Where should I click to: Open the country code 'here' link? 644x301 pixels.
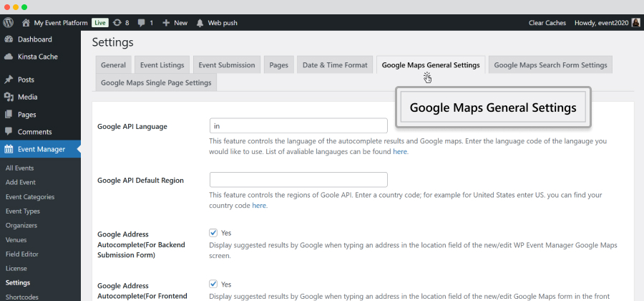[259, 206]
